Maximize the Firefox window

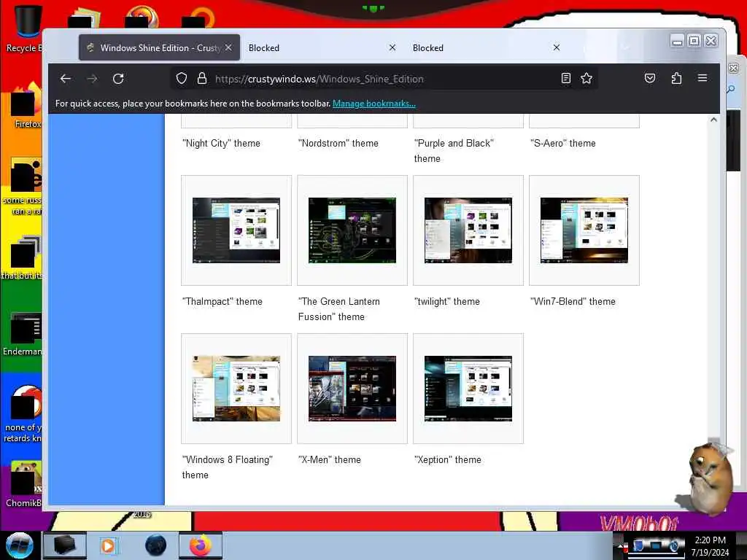[x=694, y=42]
